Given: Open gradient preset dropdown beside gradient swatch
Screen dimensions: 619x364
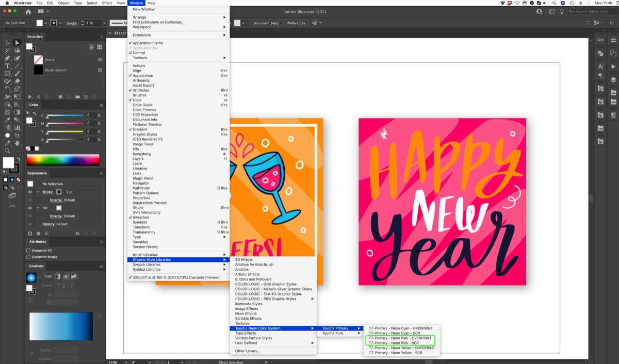Looking at the screenshot, I should 39,278.
